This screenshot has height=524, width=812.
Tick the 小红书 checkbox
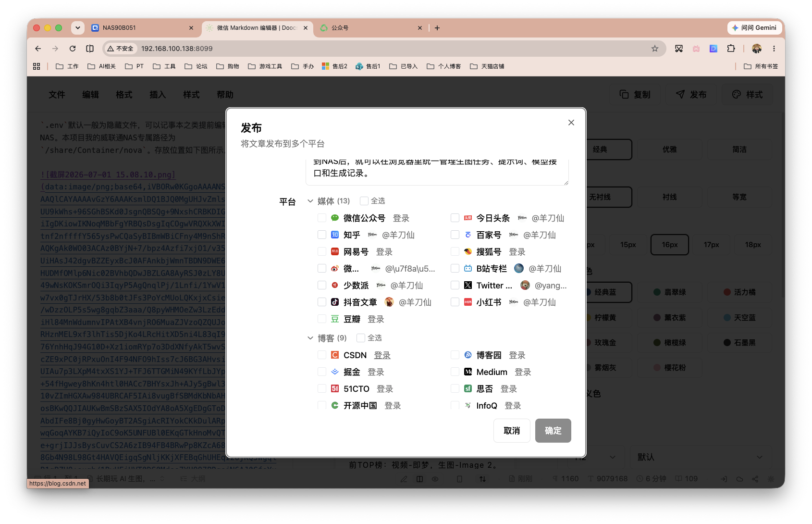pos(455,302)
